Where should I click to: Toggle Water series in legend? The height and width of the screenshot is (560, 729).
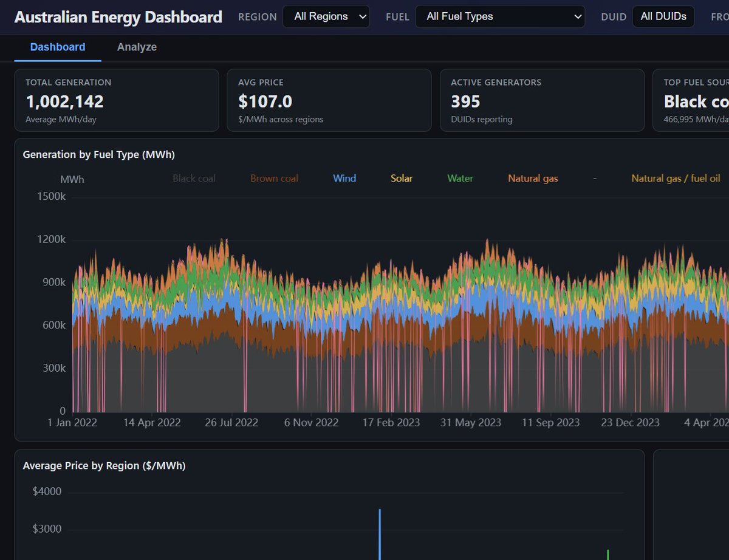[x=460, y=179]
